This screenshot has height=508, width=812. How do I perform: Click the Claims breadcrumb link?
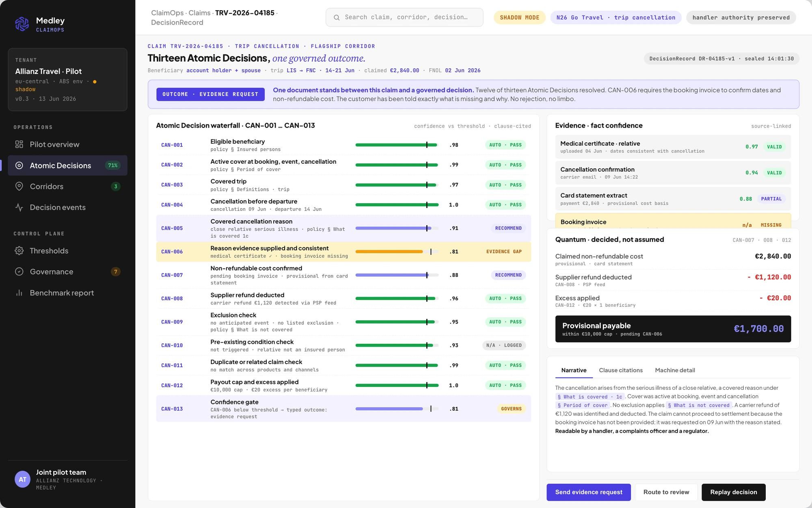(x=199, y=13)
